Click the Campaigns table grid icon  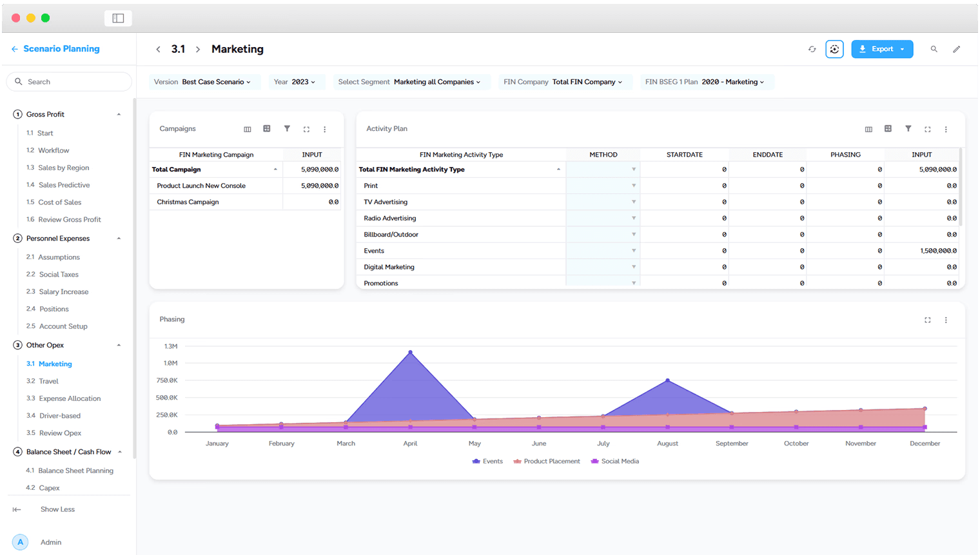pyautogui.click(x=266, y=129)
